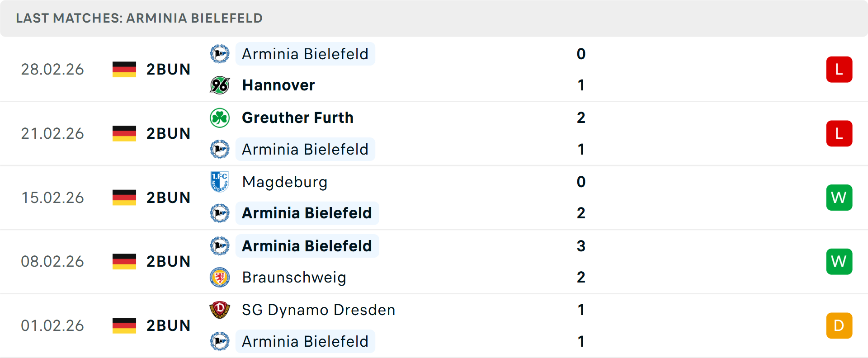Image resolution: width=868 pixels, height=358 pixels.
Task: Select the D badge for the Dynamo Dresden draw
Action: (839, 325)
